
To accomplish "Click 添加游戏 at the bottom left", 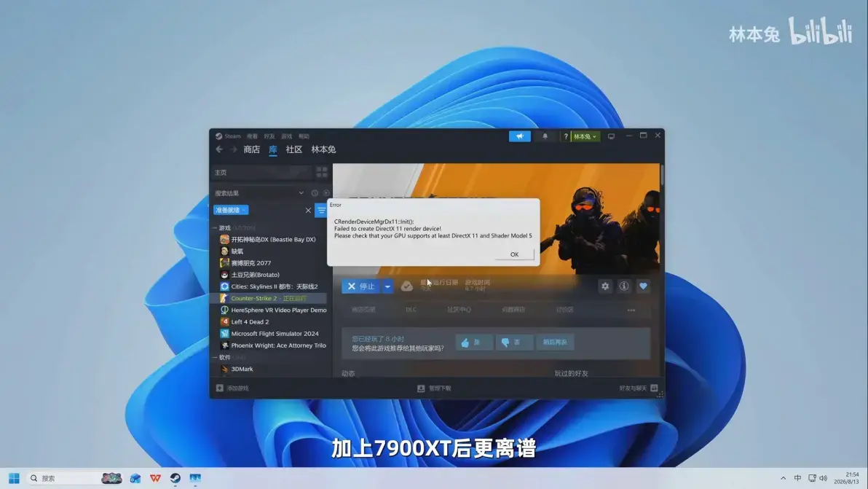I will pos(232,388).
